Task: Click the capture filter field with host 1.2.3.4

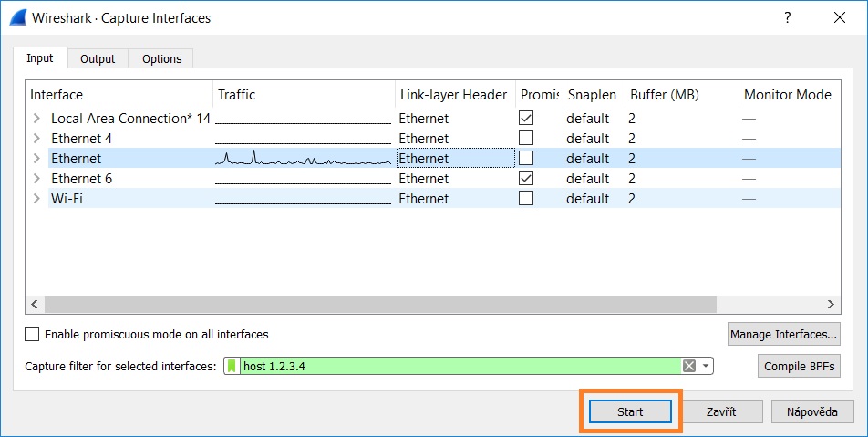Action: [456, 366]
